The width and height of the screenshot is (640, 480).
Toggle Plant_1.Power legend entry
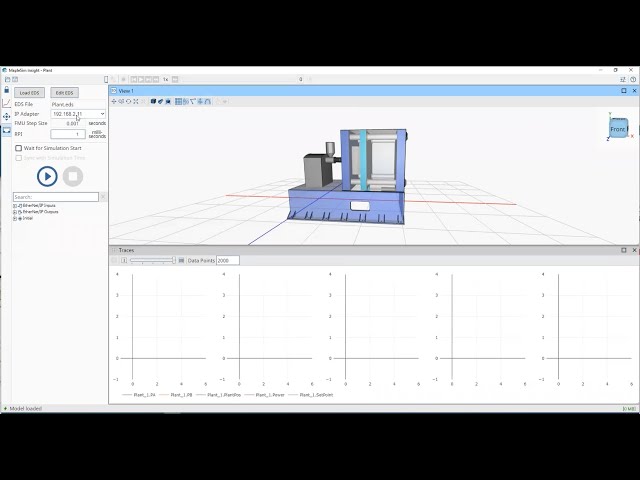[x=265, y=395]
